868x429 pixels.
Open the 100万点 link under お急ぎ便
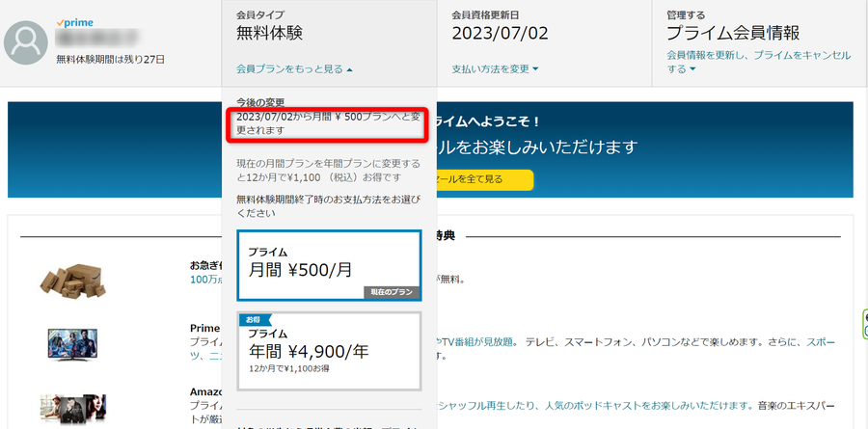205,279
